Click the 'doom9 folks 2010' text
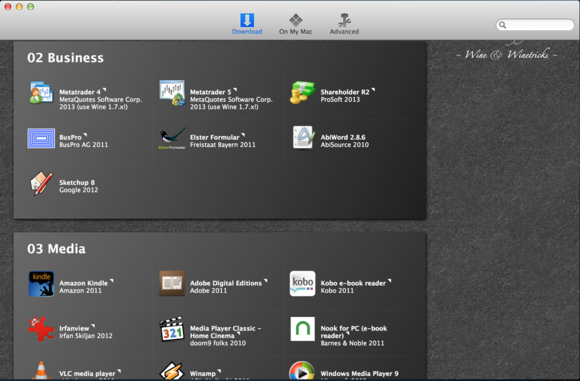 [x=218, y=343]
